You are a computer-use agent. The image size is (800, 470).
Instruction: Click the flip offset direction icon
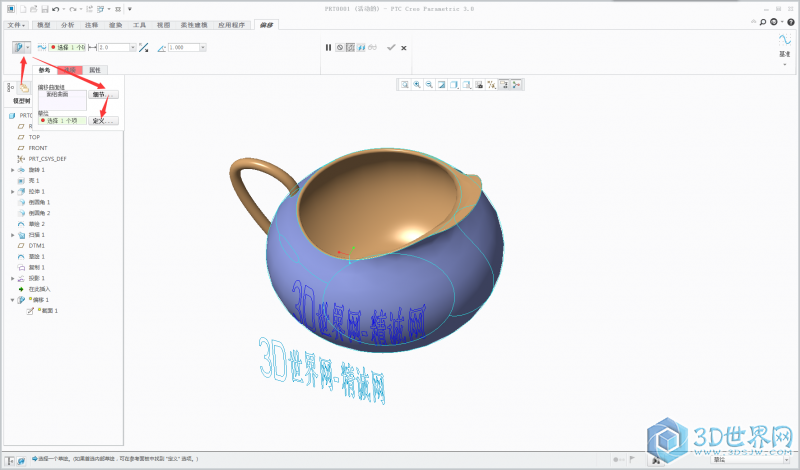143,47
